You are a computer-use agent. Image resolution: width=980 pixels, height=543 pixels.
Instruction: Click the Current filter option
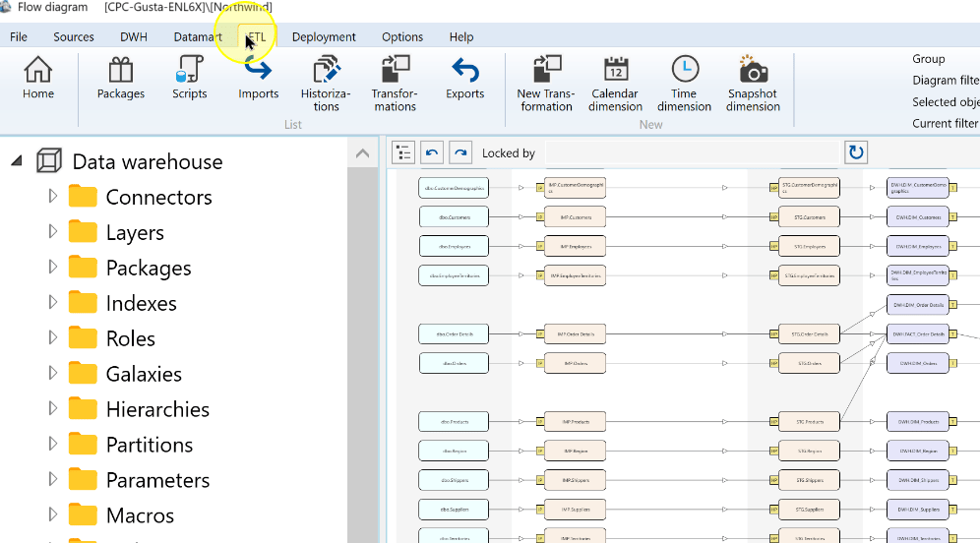(946, 123)
